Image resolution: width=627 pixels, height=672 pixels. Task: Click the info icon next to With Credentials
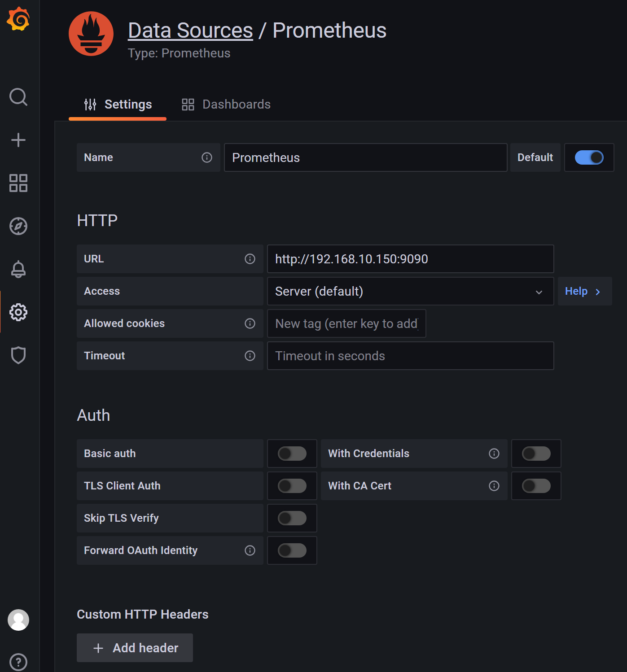pyautogui.click(x=494, y=454)
